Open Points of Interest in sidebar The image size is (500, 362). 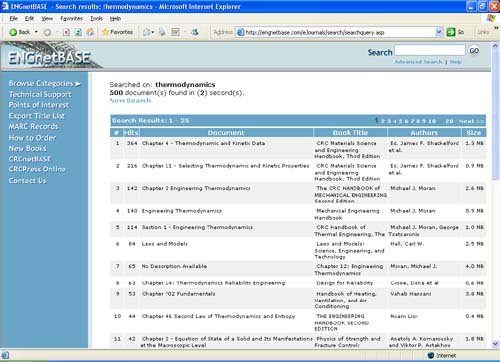click(x=39, y=105)
